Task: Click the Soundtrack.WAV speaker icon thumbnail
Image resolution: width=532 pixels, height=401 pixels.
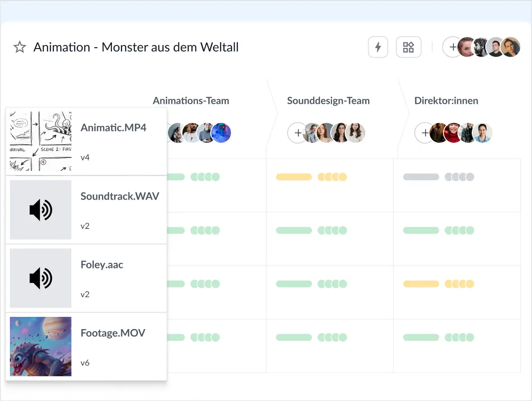Action: tap(41, 210)
